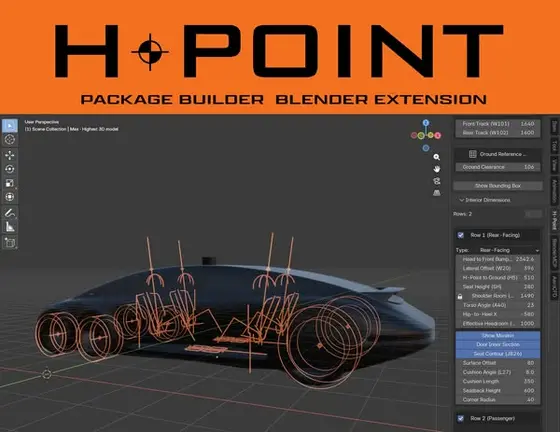Click the H-Point to Ground field

(498, 278)
